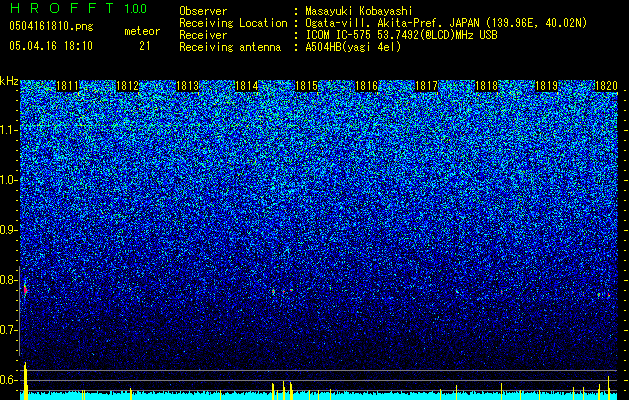Click the 0.7 kHz axis label
This screenshot has height=400, width=629.
point(9,330)
